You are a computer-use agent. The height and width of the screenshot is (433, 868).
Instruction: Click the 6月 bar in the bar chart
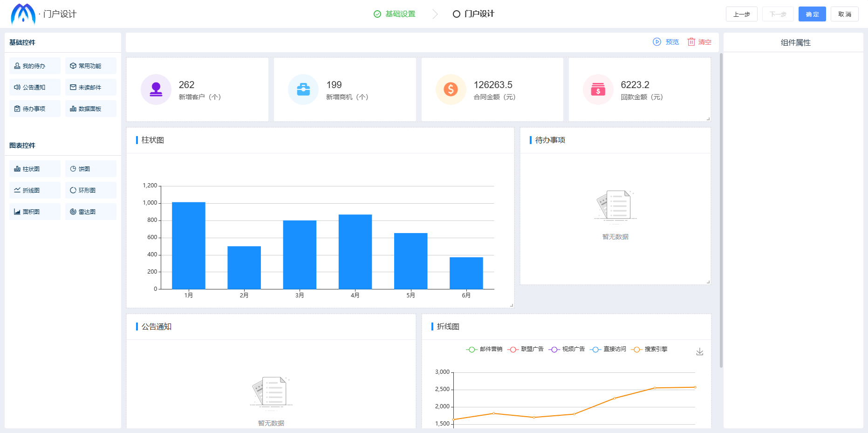[466, 273]
